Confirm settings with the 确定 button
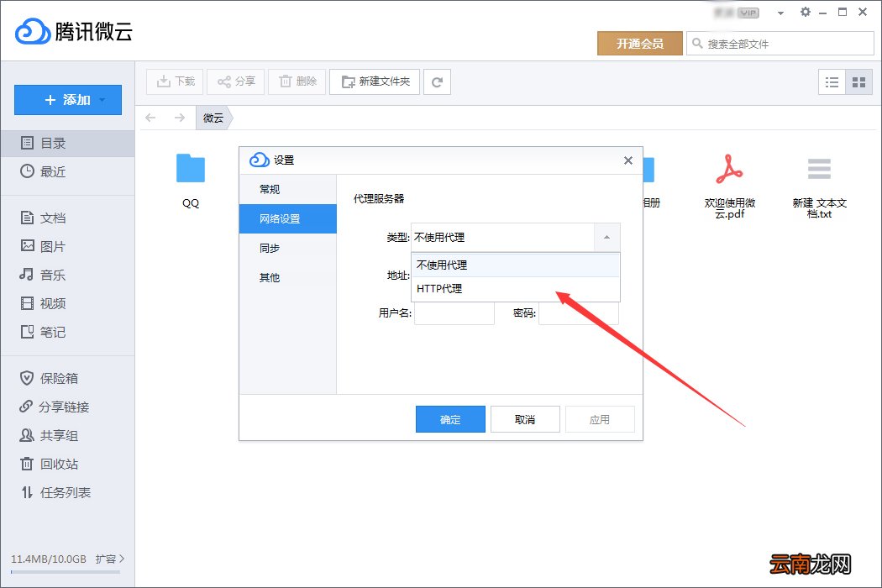 click(450, 418)
